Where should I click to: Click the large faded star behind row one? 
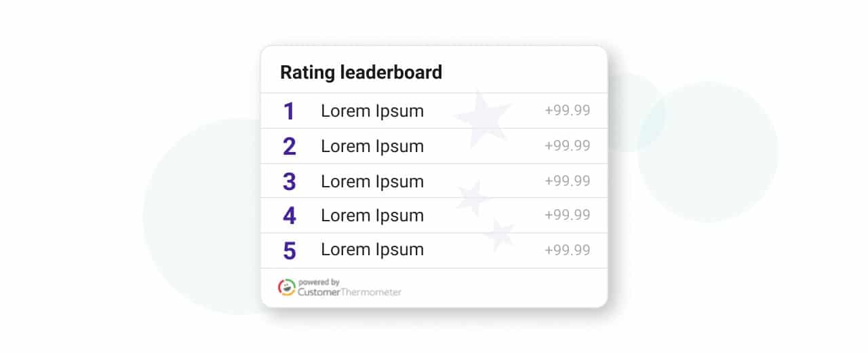(x=483, y=117)
